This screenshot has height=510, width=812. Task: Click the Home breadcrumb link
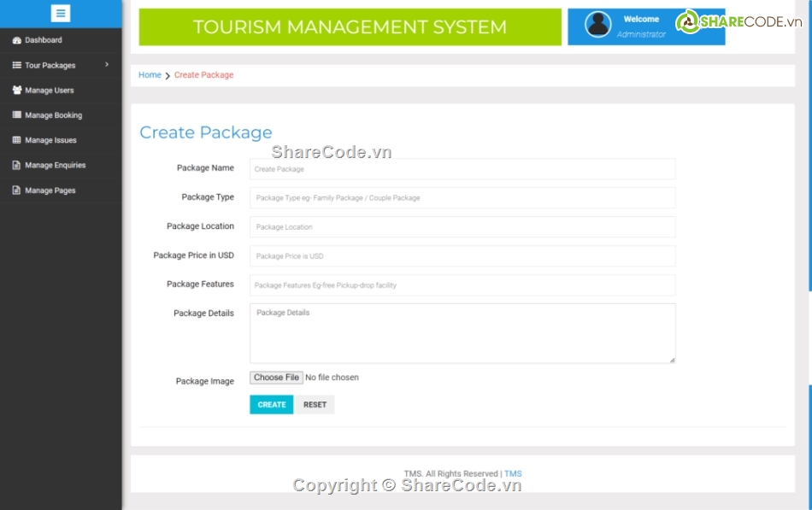150,75
